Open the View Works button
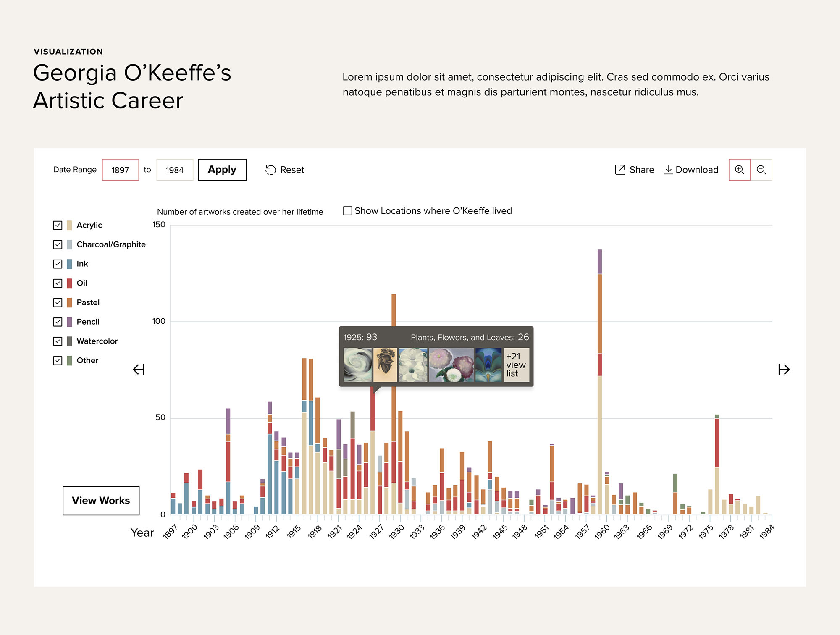Screen dimensions: 840x635 101,501
